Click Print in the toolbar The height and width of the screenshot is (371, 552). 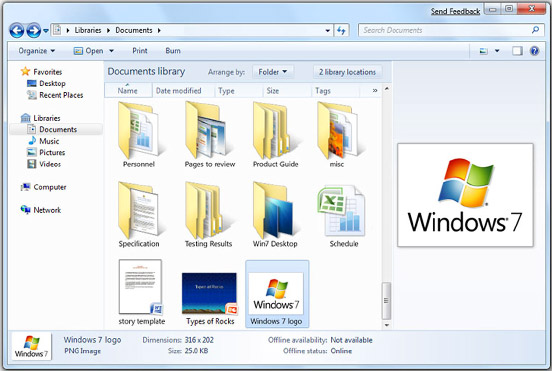[140, 51]
